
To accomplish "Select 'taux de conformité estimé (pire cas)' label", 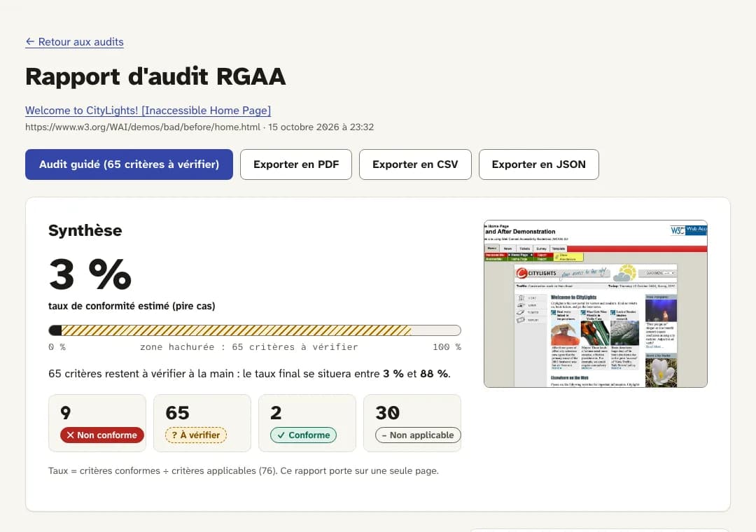I will coord(132,306).
